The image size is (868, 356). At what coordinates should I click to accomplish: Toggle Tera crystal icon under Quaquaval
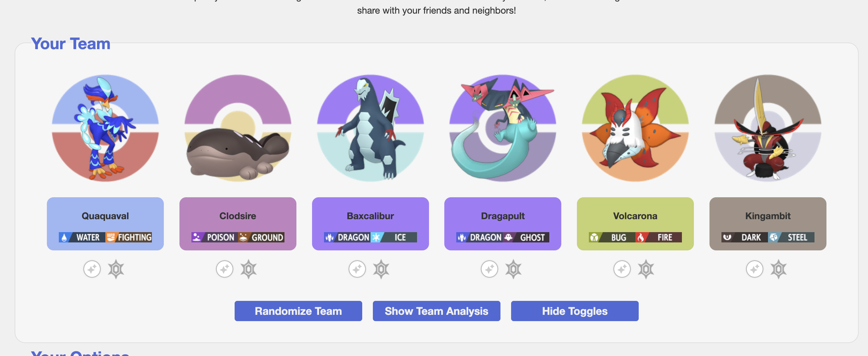click(116, 269)
